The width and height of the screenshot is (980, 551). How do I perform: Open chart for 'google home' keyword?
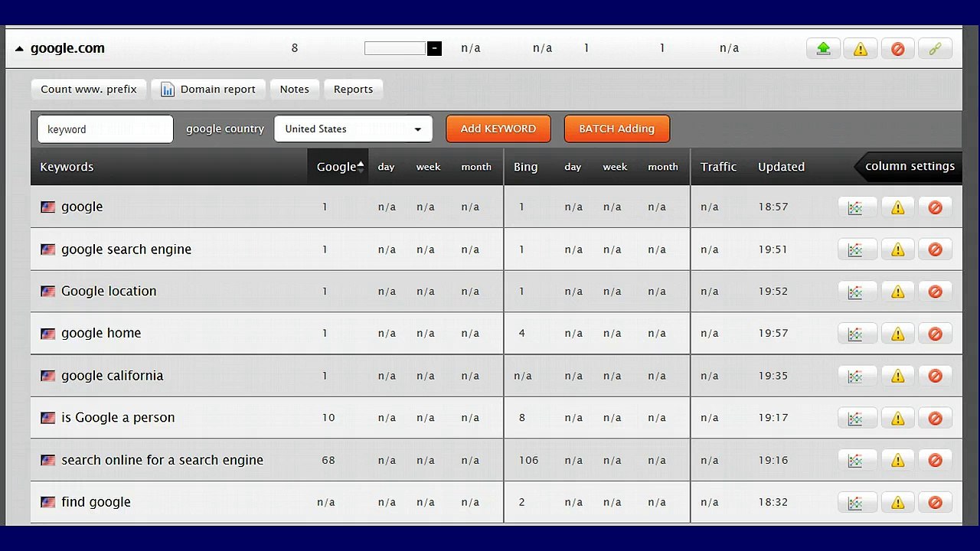pos(856,334)
